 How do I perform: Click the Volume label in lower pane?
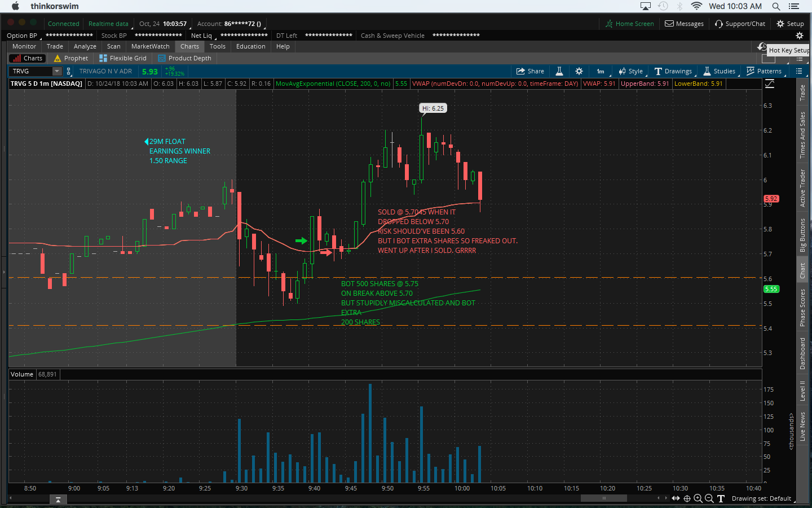22,374
